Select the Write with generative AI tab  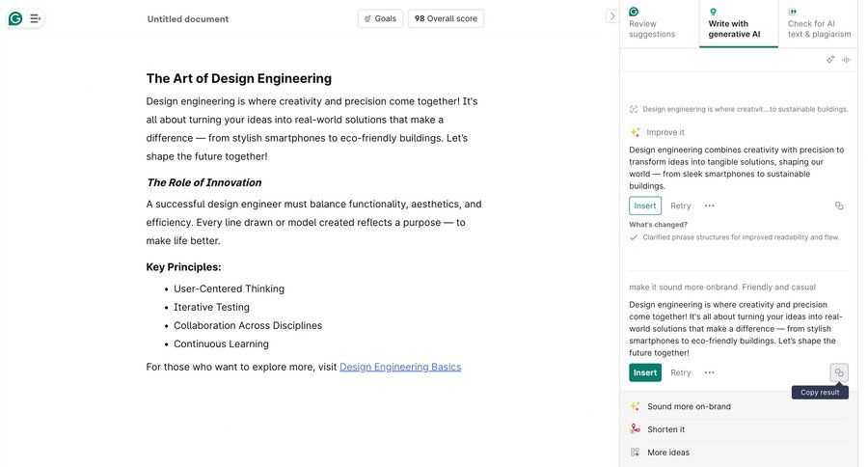click(x=739, y=23)
